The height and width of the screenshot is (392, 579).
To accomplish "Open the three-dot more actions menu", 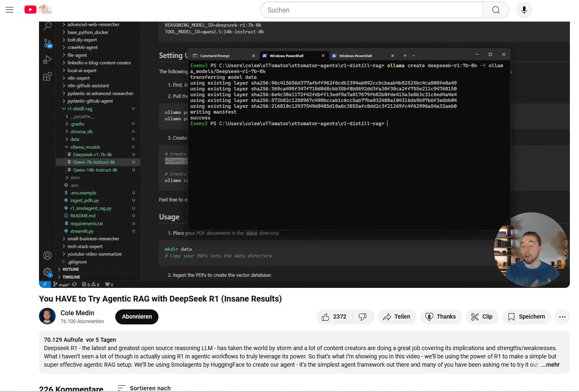I will click(562, 317).
